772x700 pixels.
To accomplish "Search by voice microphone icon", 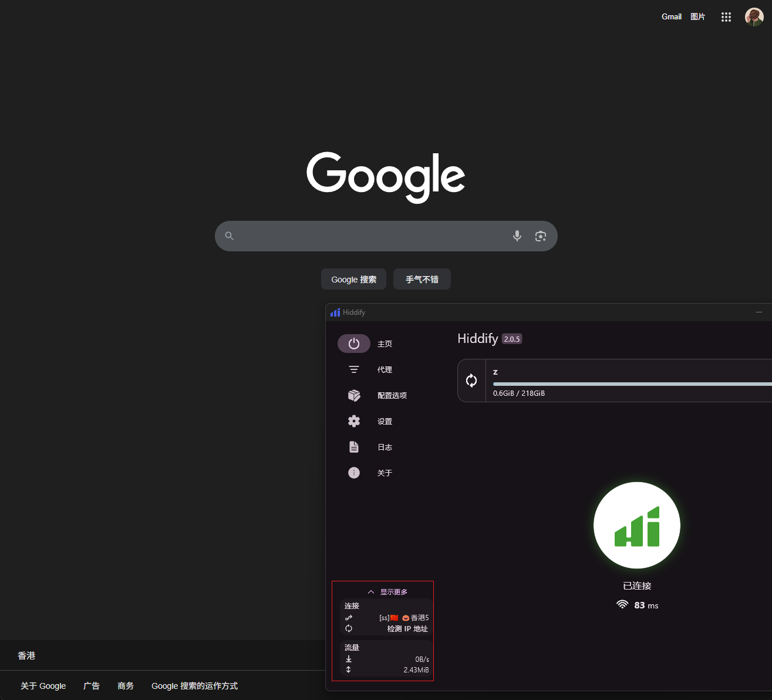I will click(517, 236).
